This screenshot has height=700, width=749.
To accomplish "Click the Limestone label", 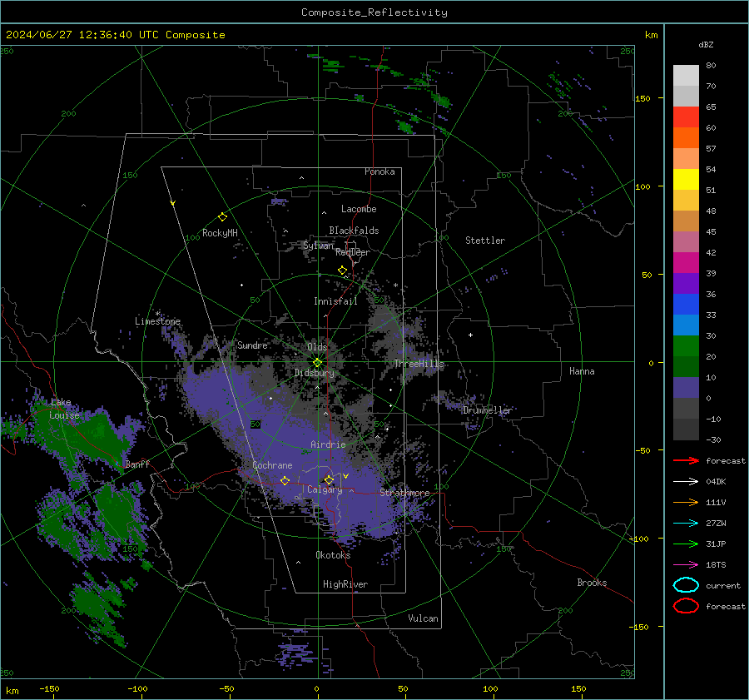I will click(x=157, y=321).
